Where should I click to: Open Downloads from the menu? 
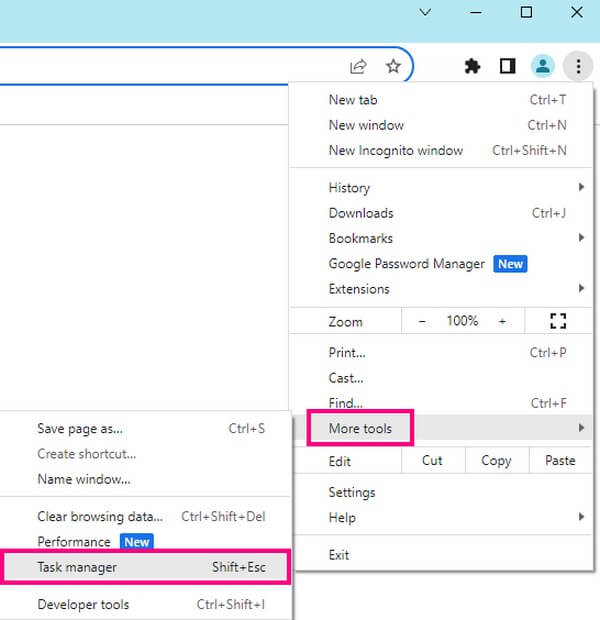[x=441, y=213]
